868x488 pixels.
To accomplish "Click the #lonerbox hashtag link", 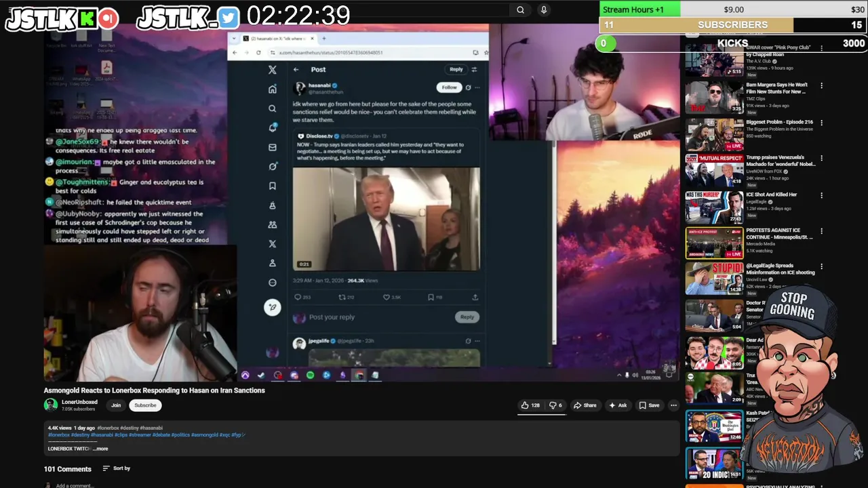I will point(58,435).
